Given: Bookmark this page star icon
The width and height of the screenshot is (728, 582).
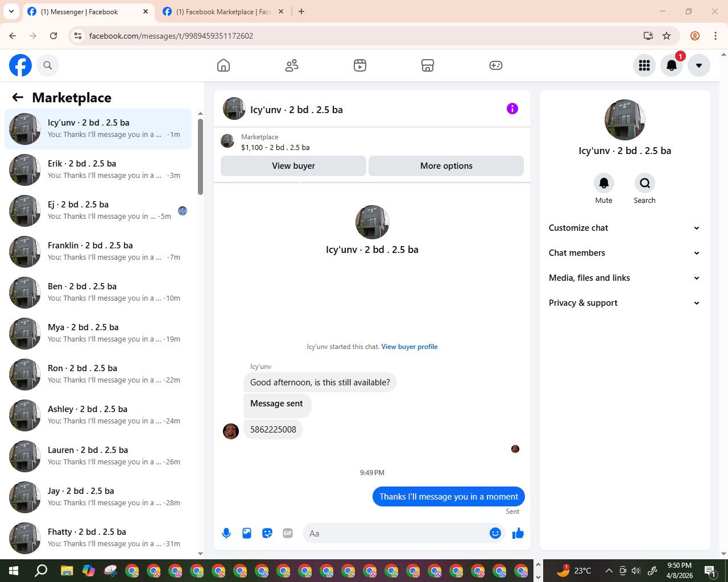Looking at the screenshot, I should [x=667, y=36].
